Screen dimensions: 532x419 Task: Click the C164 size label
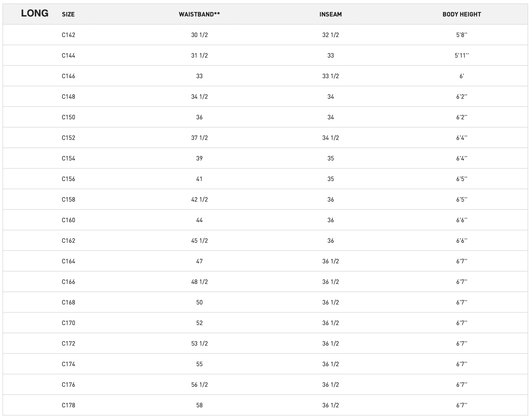click(x=68, y=261)
